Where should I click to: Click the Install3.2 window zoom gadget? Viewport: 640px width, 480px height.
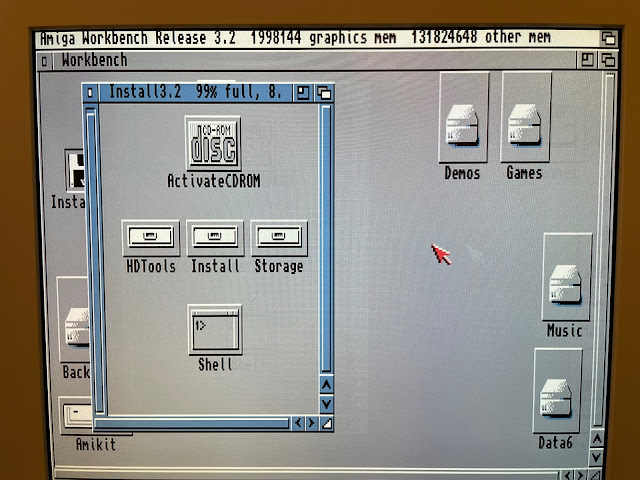coord(302,93)
